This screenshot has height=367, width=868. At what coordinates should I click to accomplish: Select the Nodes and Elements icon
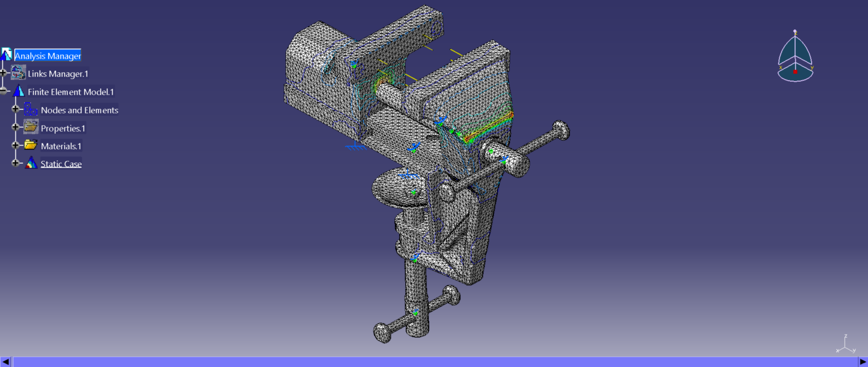(x=31, y=109)
